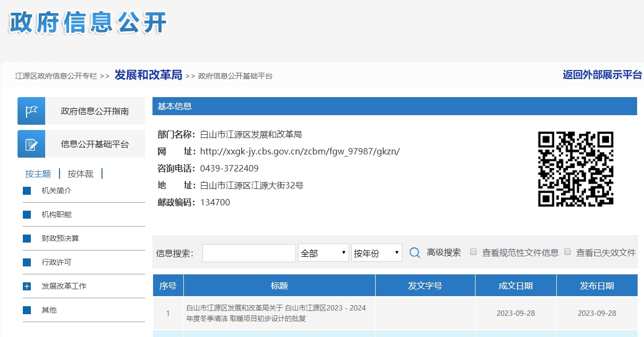
Task: Click the 返回外部展示平台 link
Action: pos(602,75)
